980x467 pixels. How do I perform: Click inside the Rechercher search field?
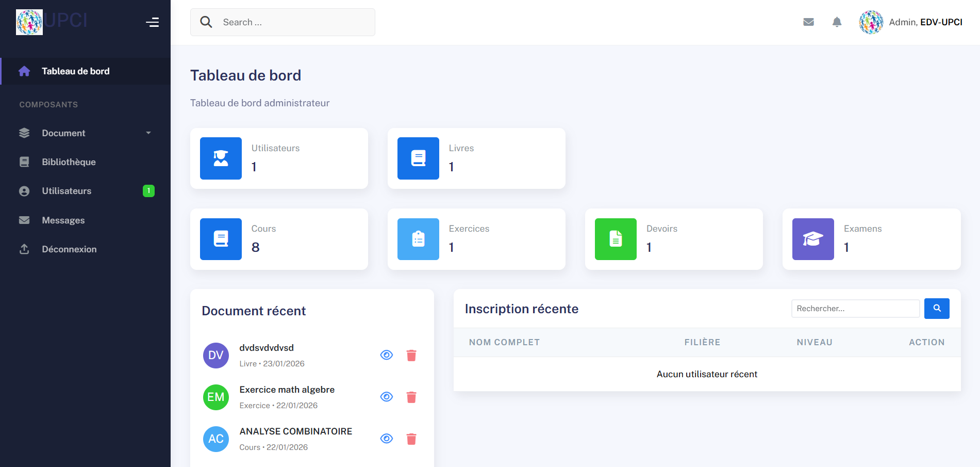(855, 308)
